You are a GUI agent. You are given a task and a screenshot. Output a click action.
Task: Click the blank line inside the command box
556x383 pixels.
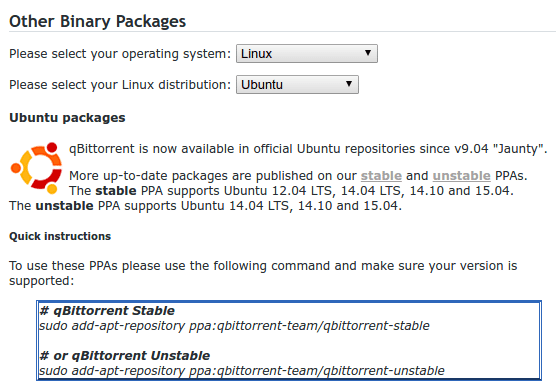[289, 340]
